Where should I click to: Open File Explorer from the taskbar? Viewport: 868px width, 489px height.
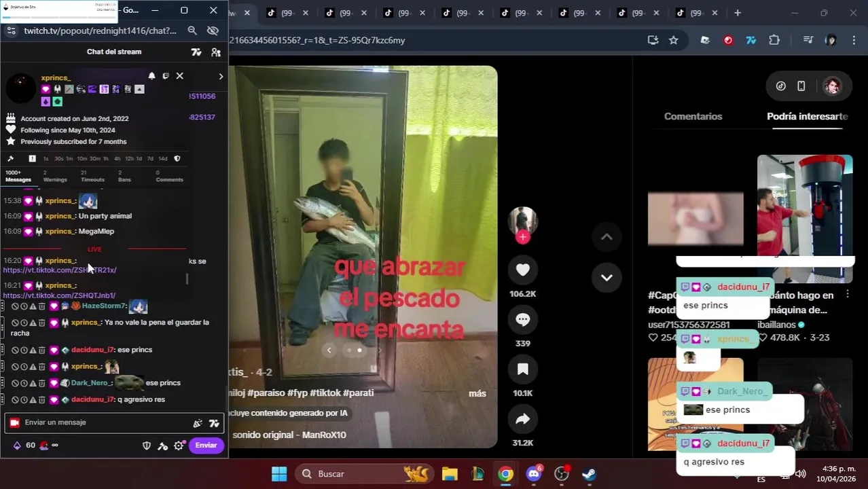click(x=450, y=474)
